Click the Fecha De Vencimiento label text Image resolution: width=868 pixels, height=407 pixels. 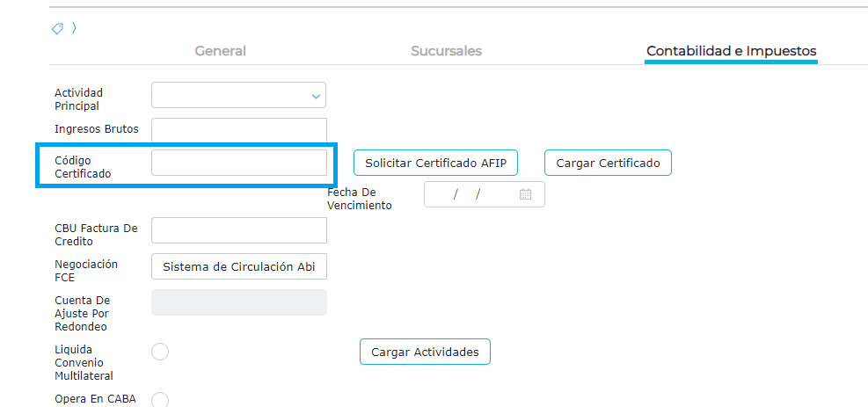(x=359, y=199)
